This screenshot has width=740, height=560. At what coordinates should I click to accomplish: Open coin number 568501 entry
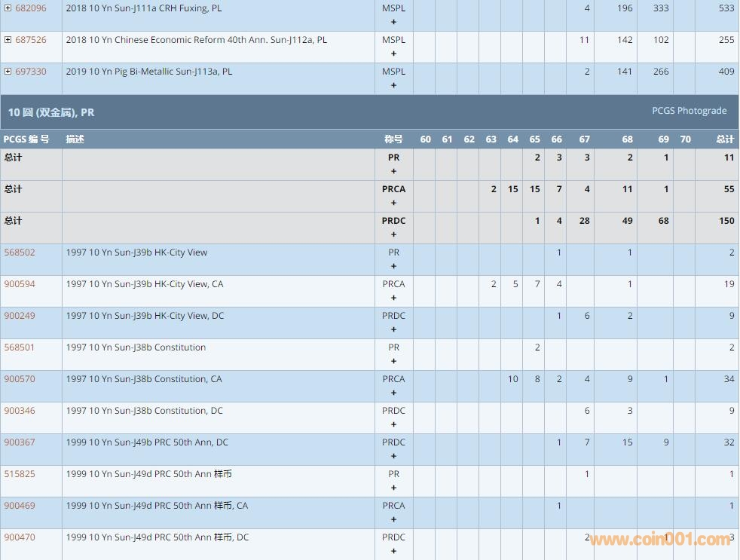pos(20,347)
